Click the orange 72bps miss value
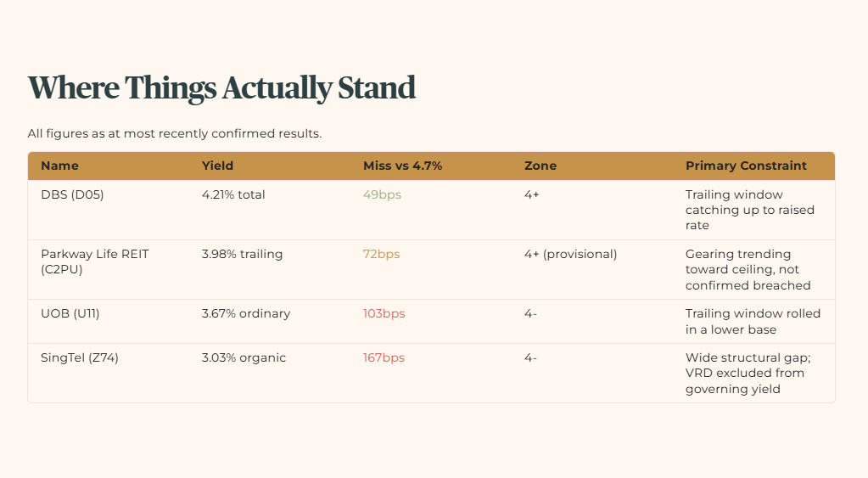Viewport: 868px width, 478px height. click(x=382, y=254)
